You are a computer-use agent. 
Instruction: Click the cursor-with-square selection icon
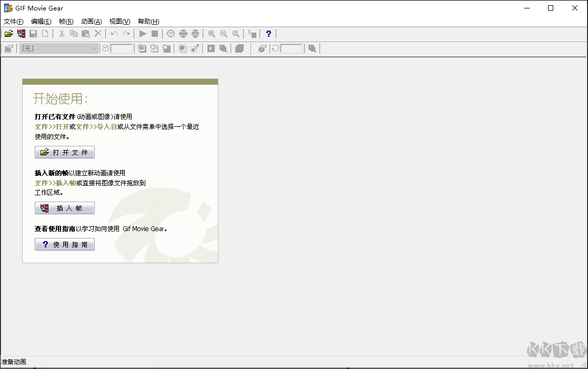252,34
